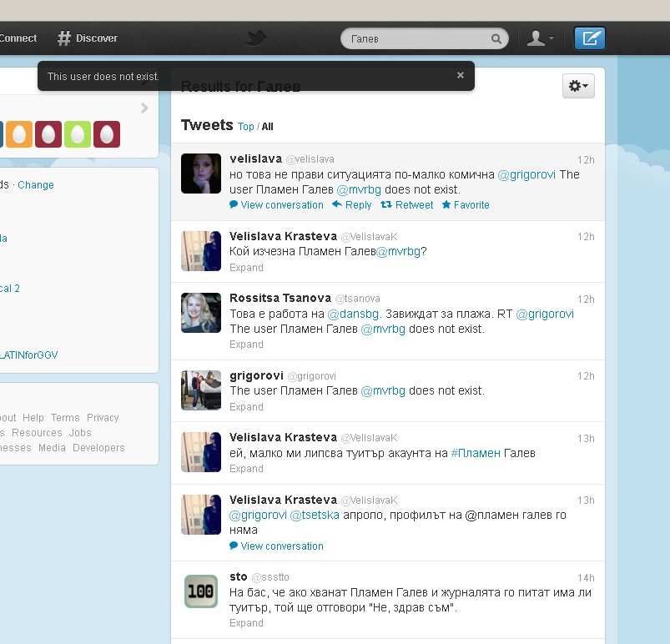The image size is (670, 644).
Task: Expand Rossitsa Tsanova's tweet
Action: coord(246,345)
